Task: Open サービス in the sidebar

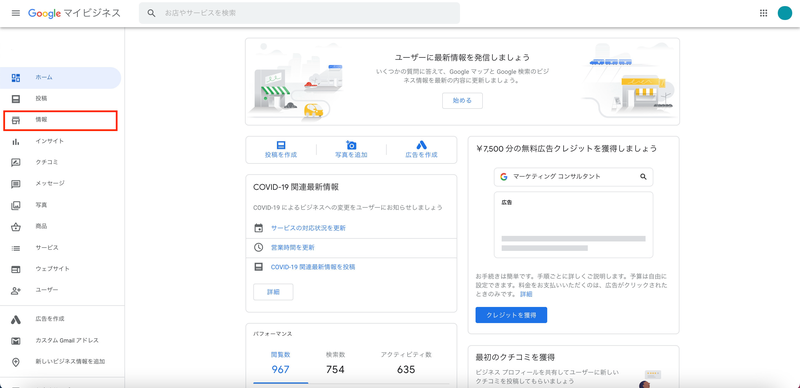Action: click(x=60, y=248)
